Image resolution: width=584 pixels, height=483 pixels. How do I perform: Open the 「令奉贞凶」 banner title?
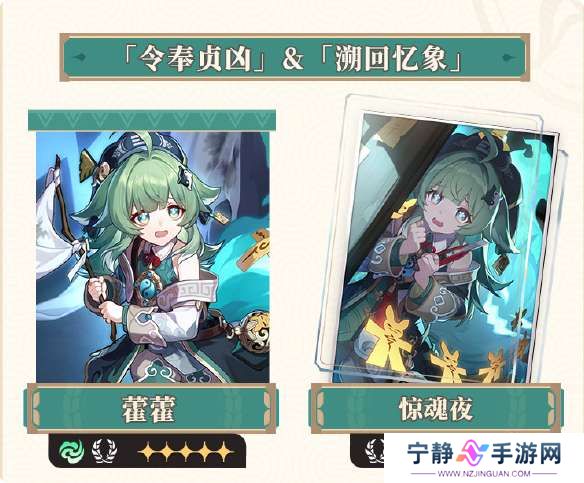[x=194, y=58]
